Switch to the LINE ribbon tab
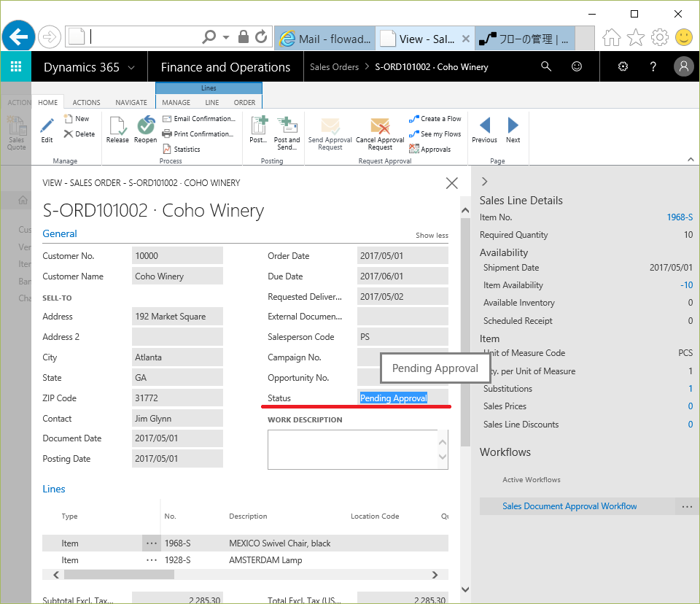Image resolution: width=700 pixels, height=604 pixels. [x=212, y=102]
